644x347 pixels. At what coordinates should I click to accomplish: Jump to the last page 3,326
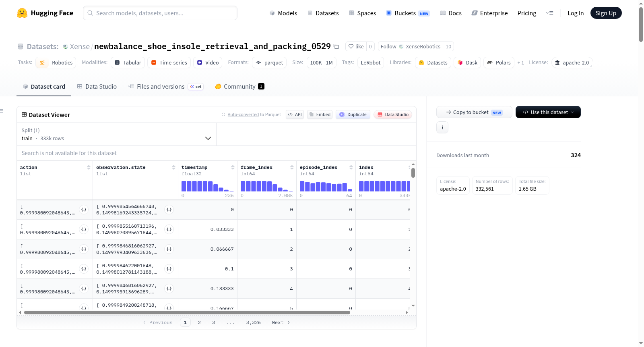coord(254,322)
